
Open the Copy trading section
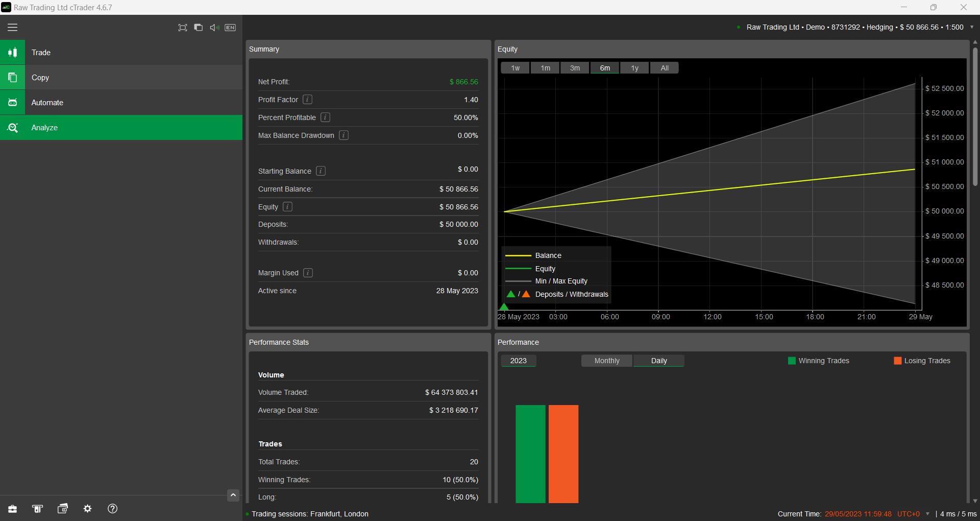click(12, 77)
